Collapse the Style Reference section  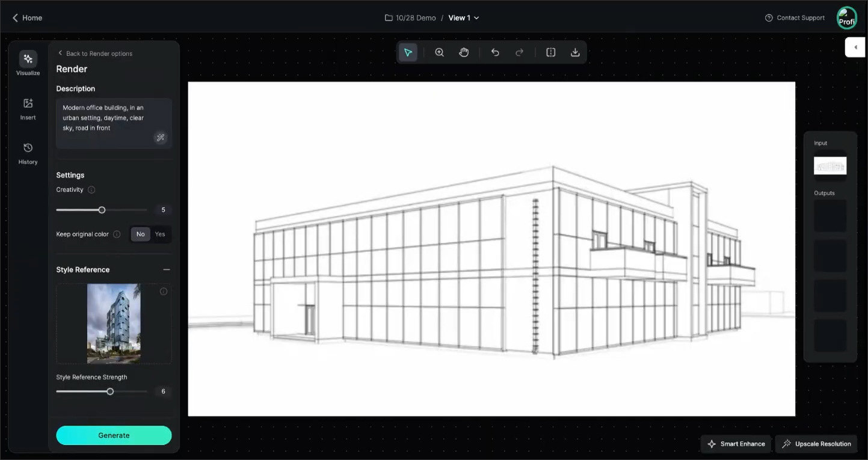click(167, 269)
